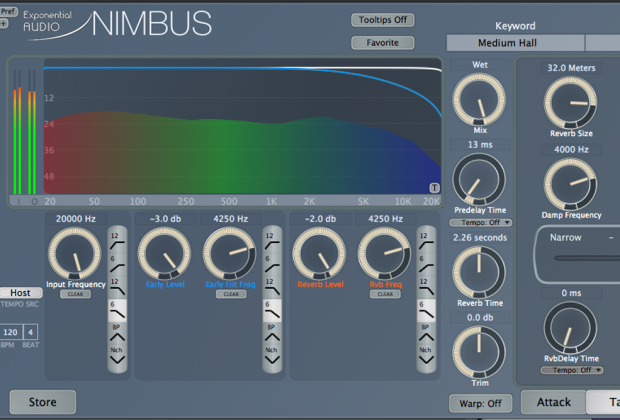
Task: Open Pref preferences button
Action: click(8, 11)
